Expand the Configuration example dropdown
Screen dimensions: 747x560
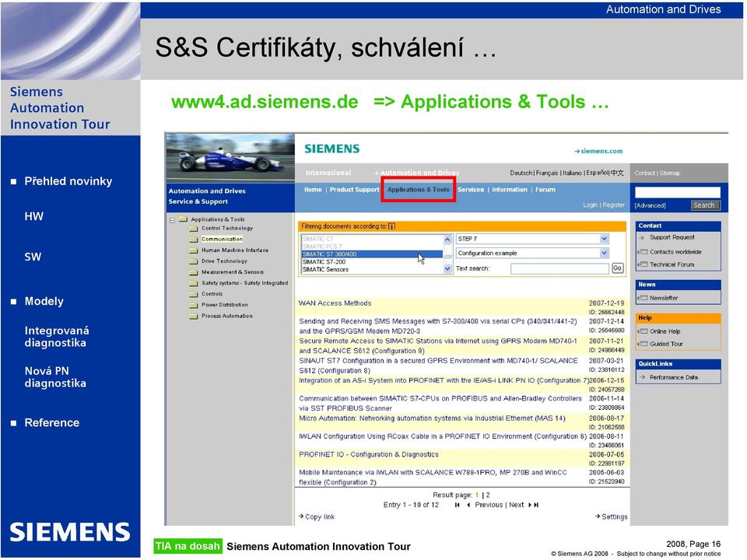(x=604, y=253)
